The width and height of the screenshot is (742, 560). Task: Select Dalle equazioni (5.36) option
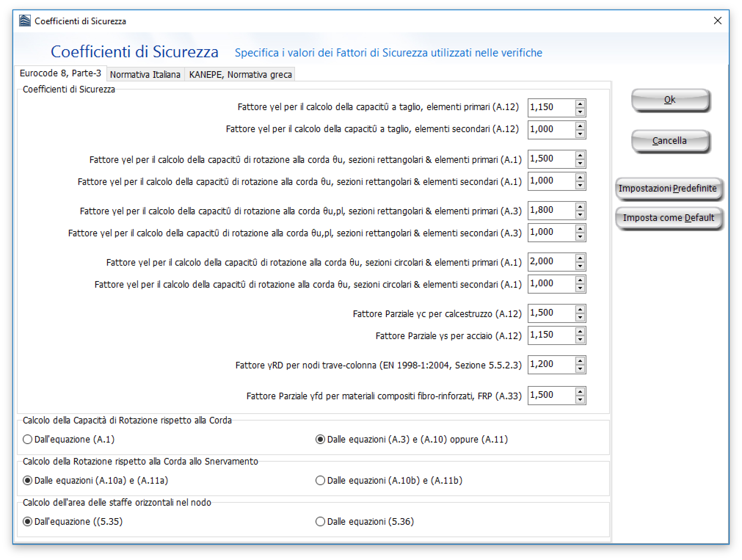pos(320,521)
